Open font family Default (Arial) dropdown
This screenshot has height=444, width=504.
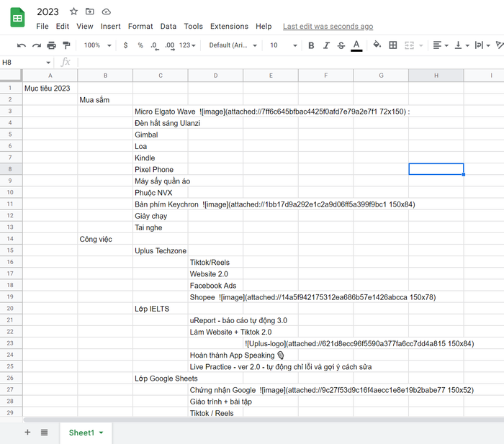click(x=233, y=45)
